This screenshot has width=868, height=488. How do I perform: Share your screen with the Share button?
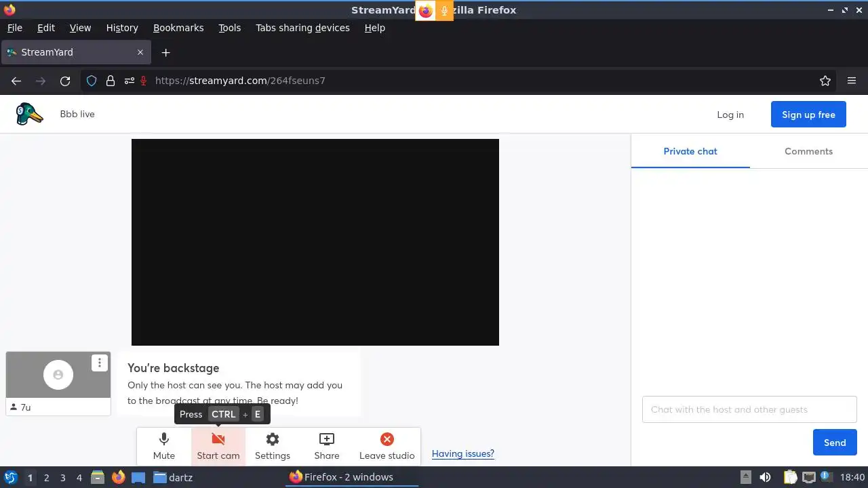327,447
